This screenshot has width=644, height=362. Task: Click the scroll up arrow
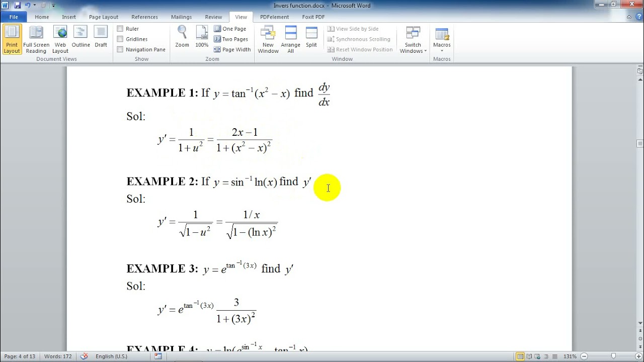click(640, 78)
